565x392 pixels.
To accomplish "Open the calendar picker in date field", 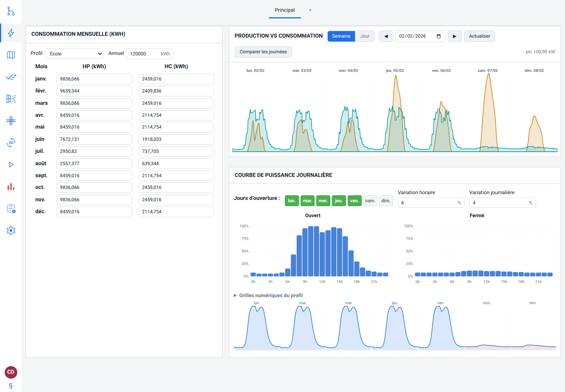I will click(x=439, y=36).
